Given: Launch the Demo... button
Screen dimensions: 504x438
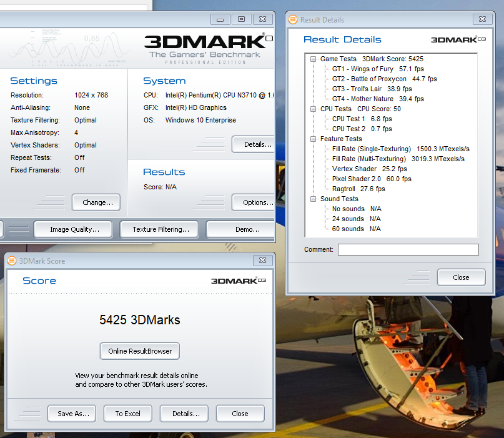Looking at the screenshot, I should pyautogui.click(x=241, y=229).
